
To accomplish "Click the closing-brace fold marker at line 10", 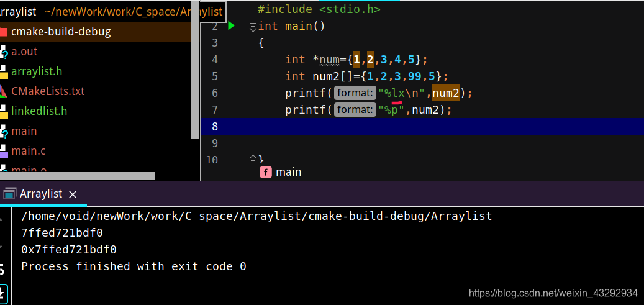I will tap(253, 158).
